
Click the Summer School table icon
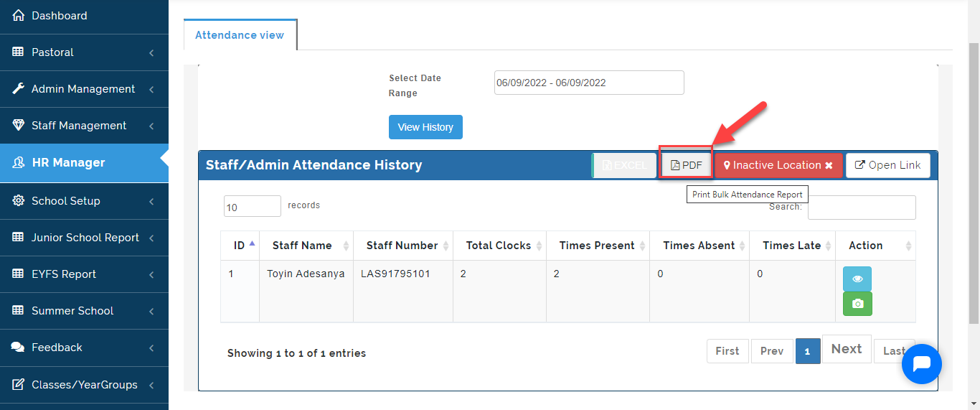[19, 310]
